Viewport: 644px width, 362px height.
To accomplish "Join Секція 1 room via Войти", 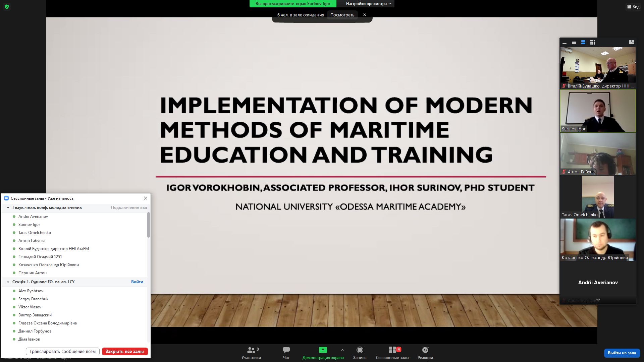I will pos(137,282).
